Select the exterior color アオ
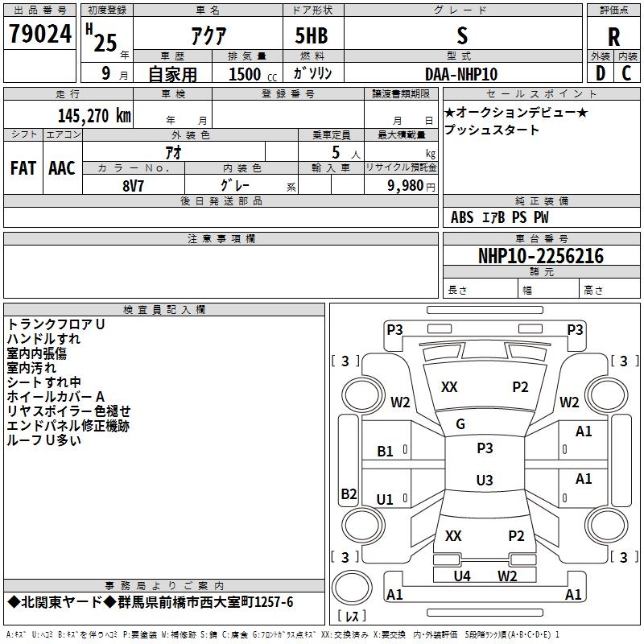 pyautogui.click(x=174, y=152)
